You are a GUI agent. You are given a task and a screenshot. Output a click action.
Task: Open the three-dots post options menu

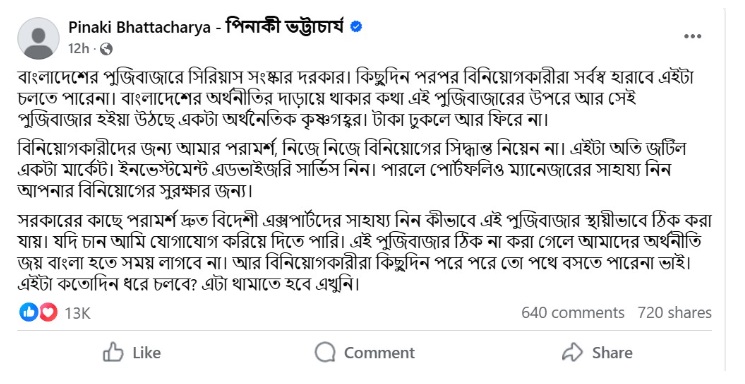693,36
